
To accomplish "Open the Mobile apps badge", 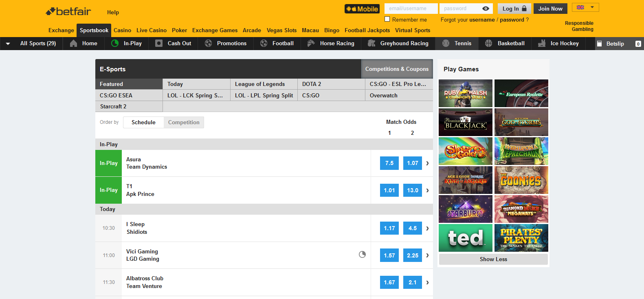I will 362,9.
